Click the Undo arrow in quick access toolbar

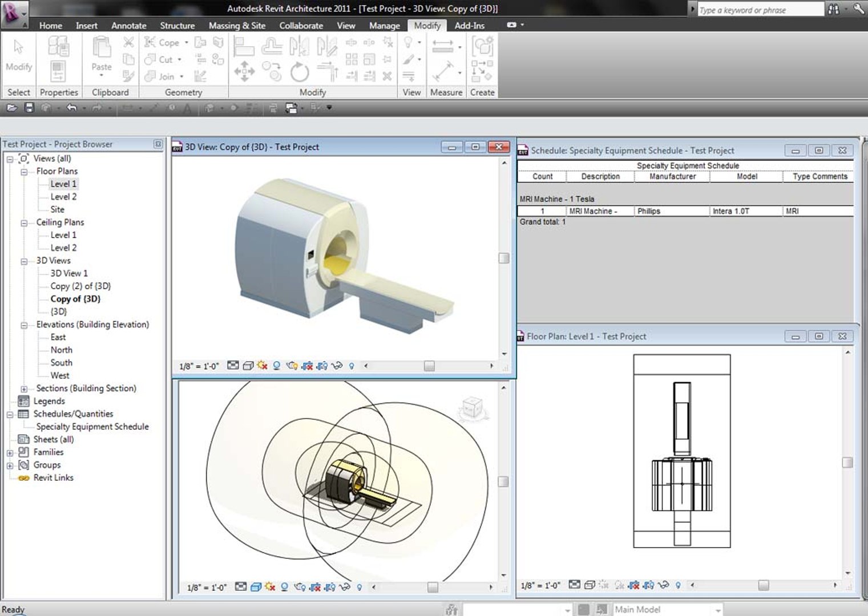[71, 108]
